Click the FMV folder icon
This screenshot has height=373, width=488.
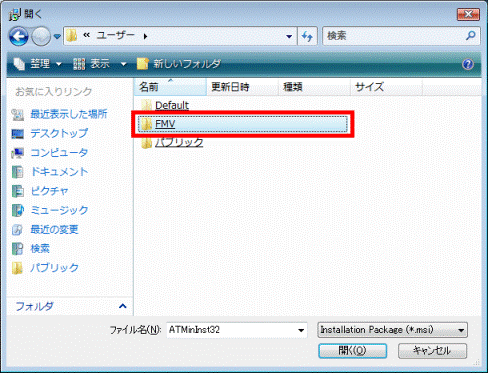tap(146, 124)
